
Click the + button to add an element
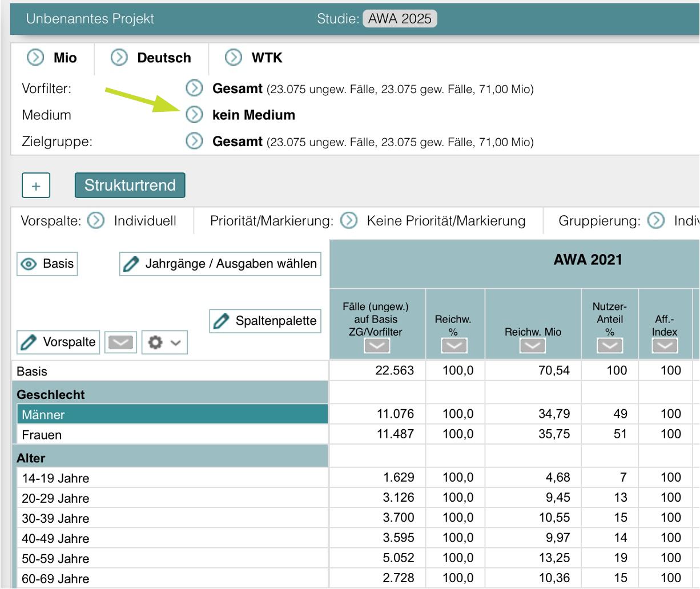35,185
